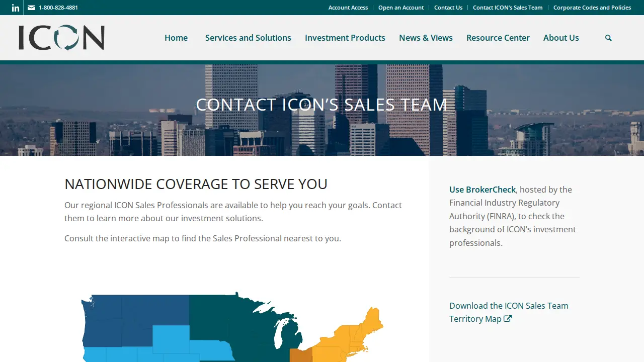Click Contact Us in top bar
644x362 pixels.
pos(448,8)
